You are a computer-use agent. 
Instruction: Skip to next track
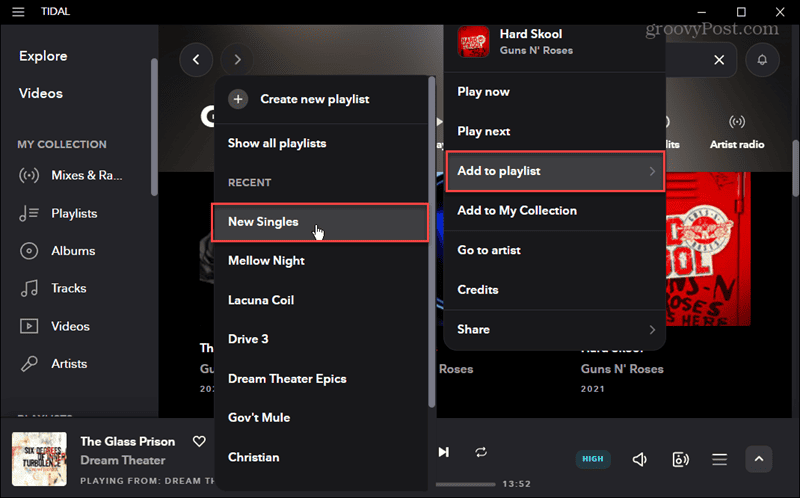[x=443, y=452]
